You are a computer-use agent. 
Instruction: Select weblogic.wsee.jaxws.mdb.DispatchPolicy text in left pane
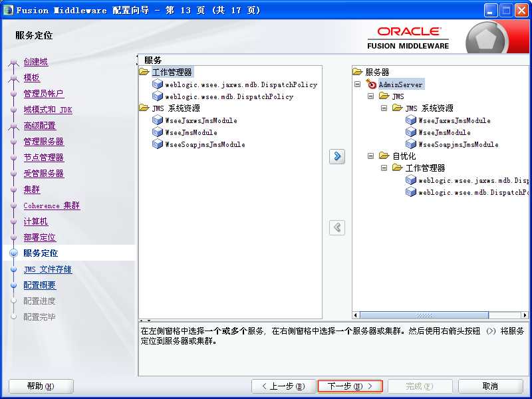pos(241,84)
